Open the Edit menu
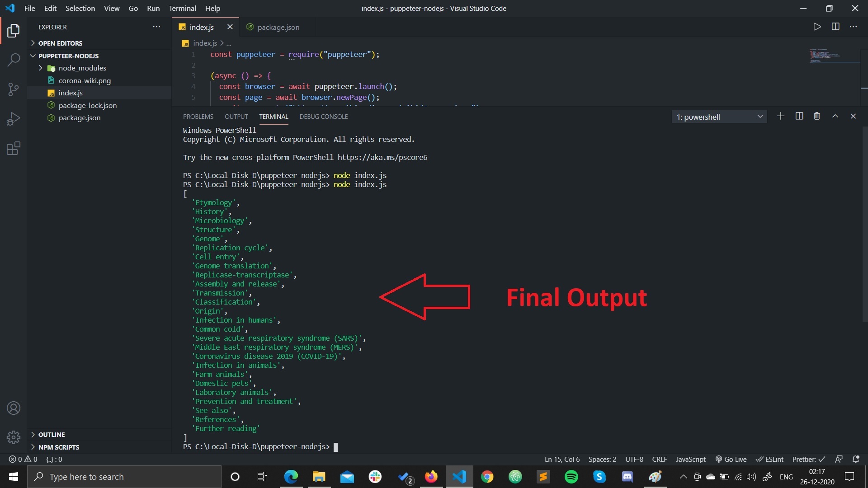Screen dimensions: 868x488 [50, 8]
